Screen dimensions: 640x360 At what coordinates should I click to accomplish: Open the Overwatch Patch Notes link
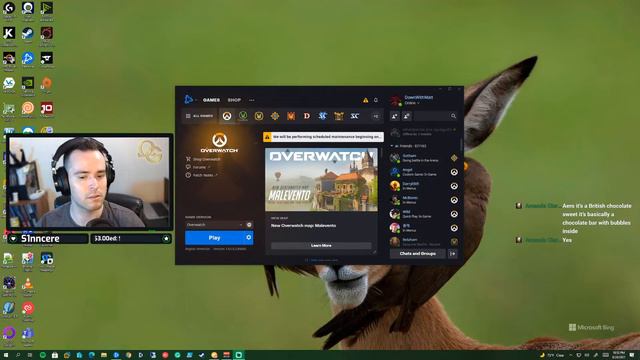pyautogui.click(x=202, y=175)
